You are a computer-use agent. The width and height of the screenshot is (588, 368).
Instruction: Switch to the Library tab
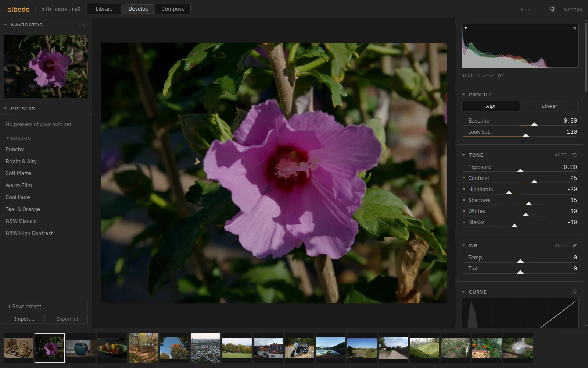click(104, 9)
